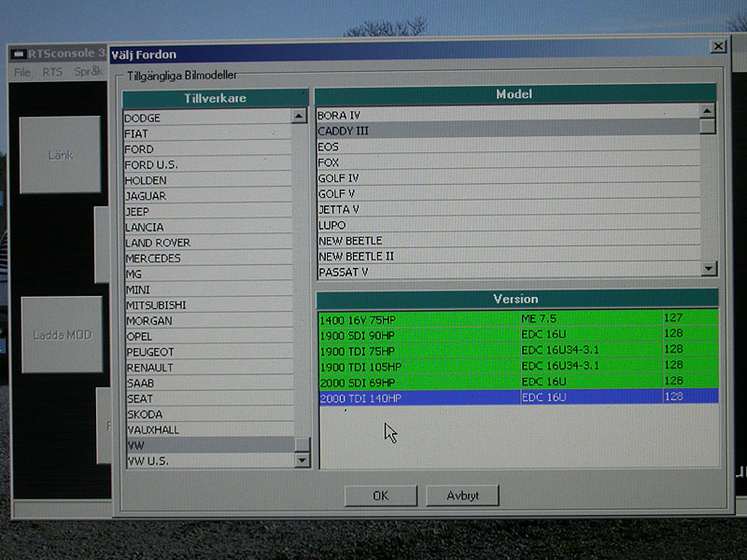Viewport: 747px width, 560px height.
Task: Select the highlighted VW manufacturer row
Action: pos(211,445)
